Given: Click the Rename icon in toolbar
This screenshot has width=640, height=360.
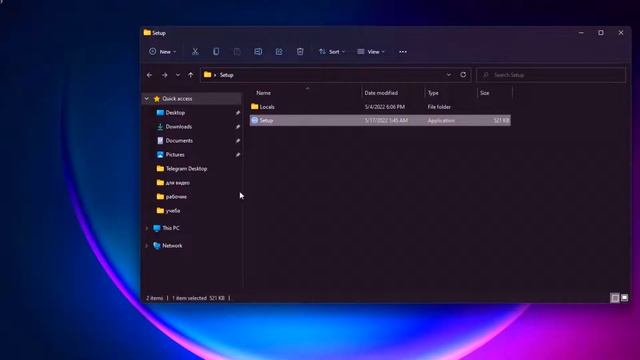Looking at the screenshot, I should coord(258,51).
